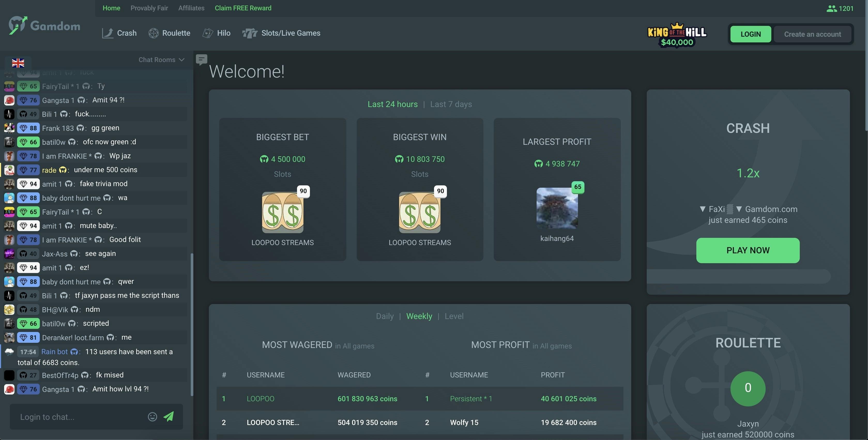Open Persistent * 1 in Most Profit
Viewport: 868px width, 440px height.
(471, 399)
